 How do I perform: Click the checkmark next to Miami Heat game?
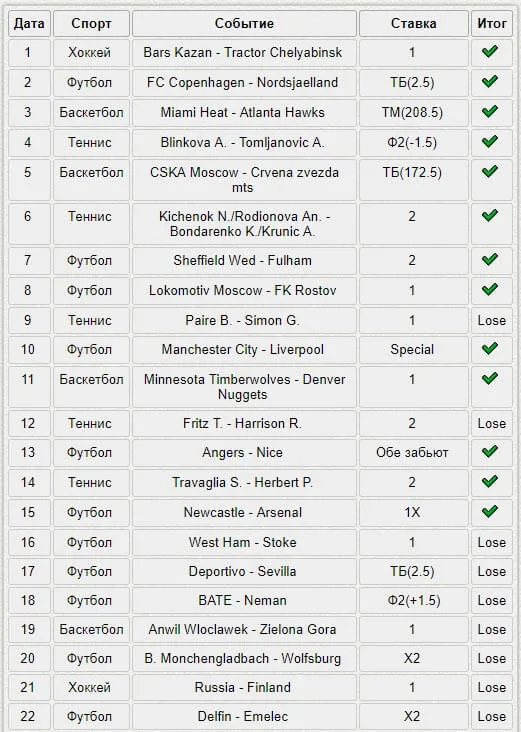point(490,111)
